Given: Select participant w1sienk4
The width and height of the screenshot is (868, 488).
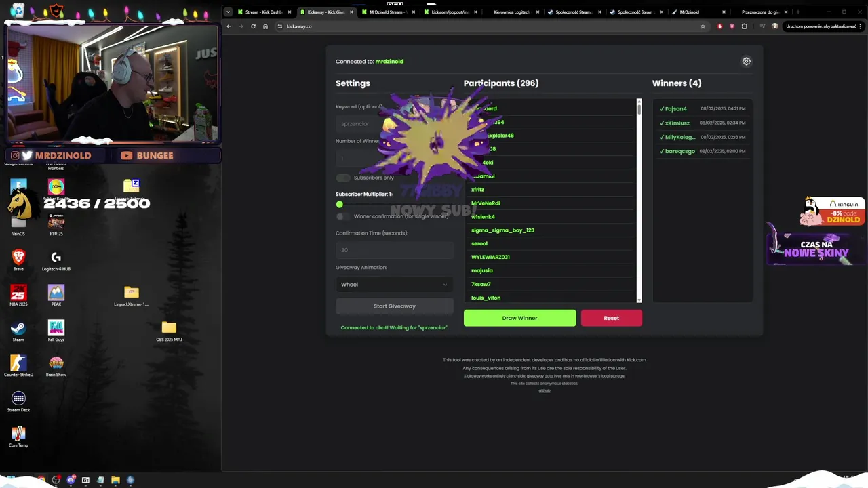Looking at the screenshot, I should coord(483,217).
